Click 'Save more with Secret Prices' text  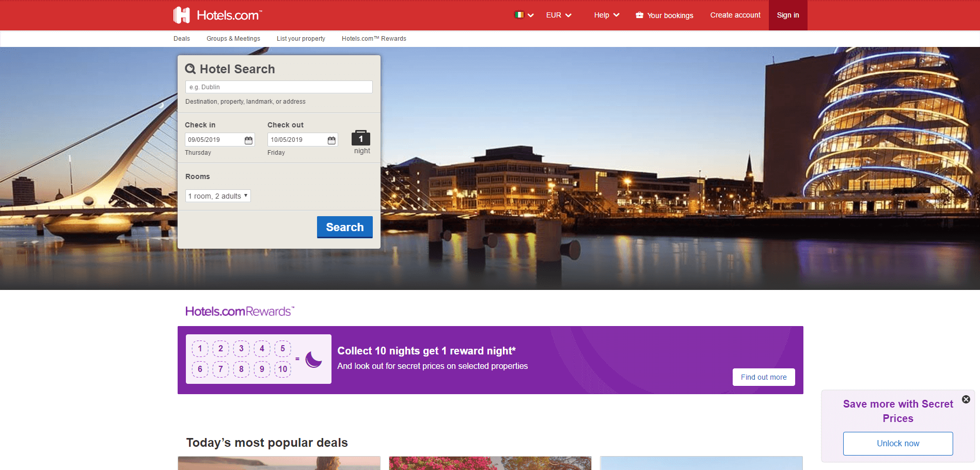(x=898, y=411)
